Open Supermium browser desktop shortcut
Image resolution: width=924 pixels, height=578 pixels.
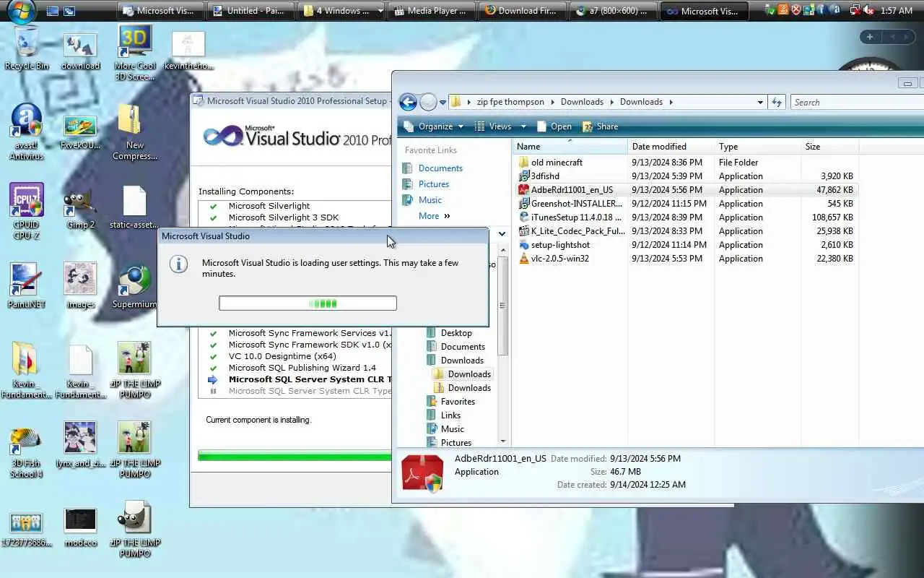(134, 286)
